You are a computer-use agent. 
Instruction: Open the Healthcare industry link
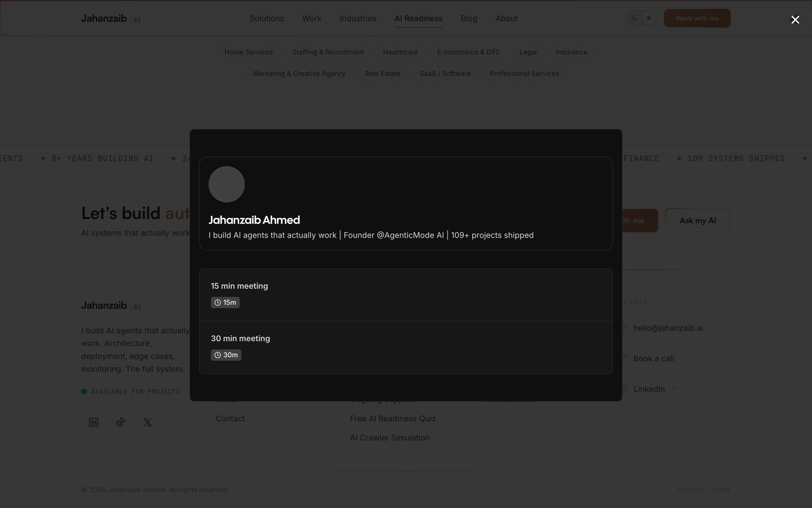point(400,52)
